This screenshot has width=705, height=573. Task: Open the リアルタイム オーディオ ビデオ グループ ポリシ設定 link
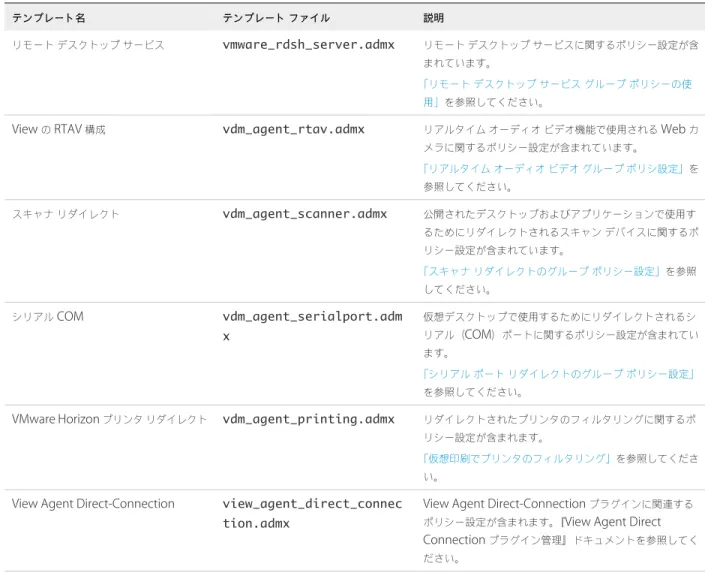click(553, 169)
